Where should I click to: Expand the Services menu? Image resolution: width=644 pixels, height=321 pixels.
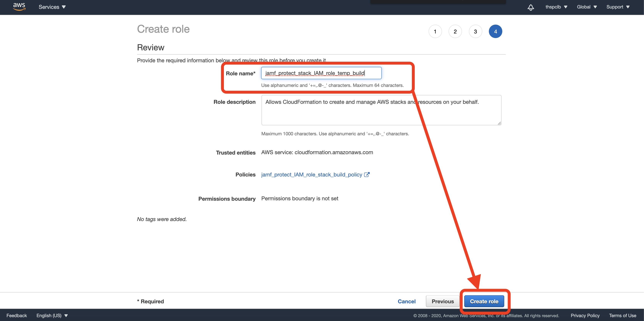52,7
